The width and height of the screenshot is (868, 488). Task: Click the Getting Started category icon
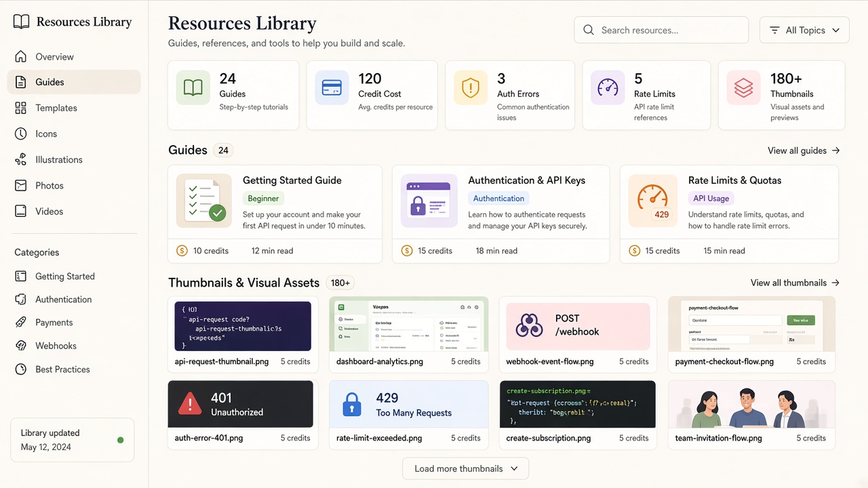[21, 277]
